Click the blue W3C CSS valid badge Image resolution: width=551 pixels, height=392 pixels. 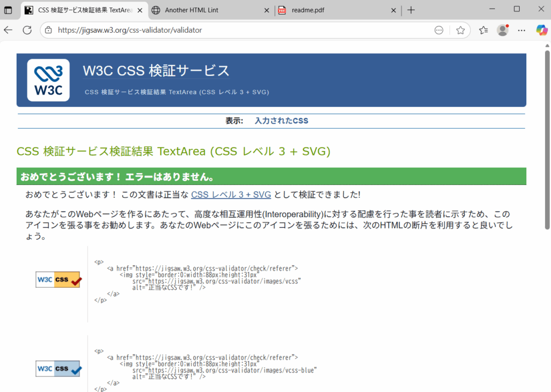pos(58,369)
